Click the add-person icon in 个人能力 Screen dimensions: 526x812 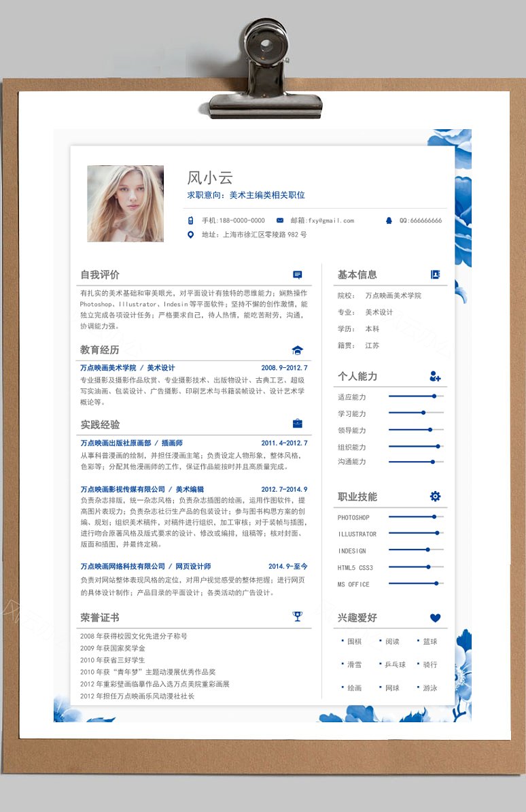click(436, 377)
